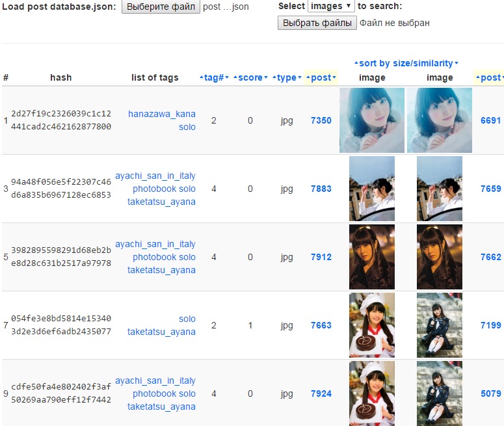The width and height of the screenshot is (504, 426).
Task: Open the images select dropdown
Action: (331, 6)
